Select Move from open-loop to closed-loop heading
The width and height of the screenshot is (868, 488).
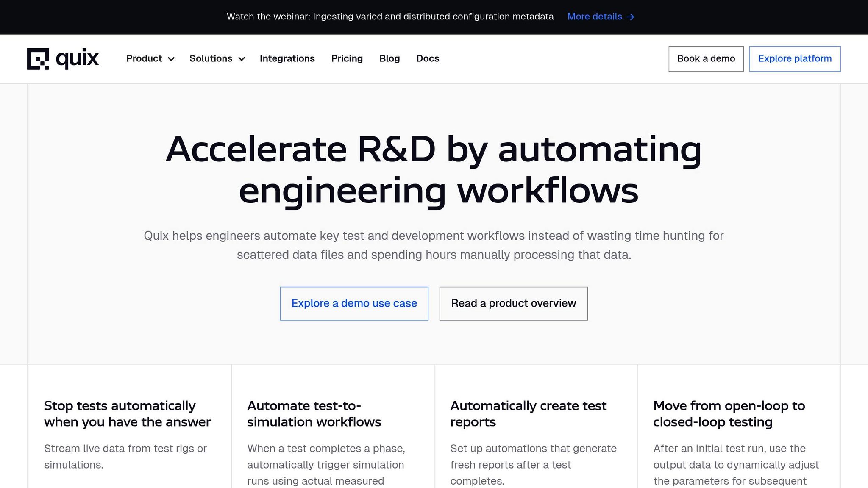(729, 413)
